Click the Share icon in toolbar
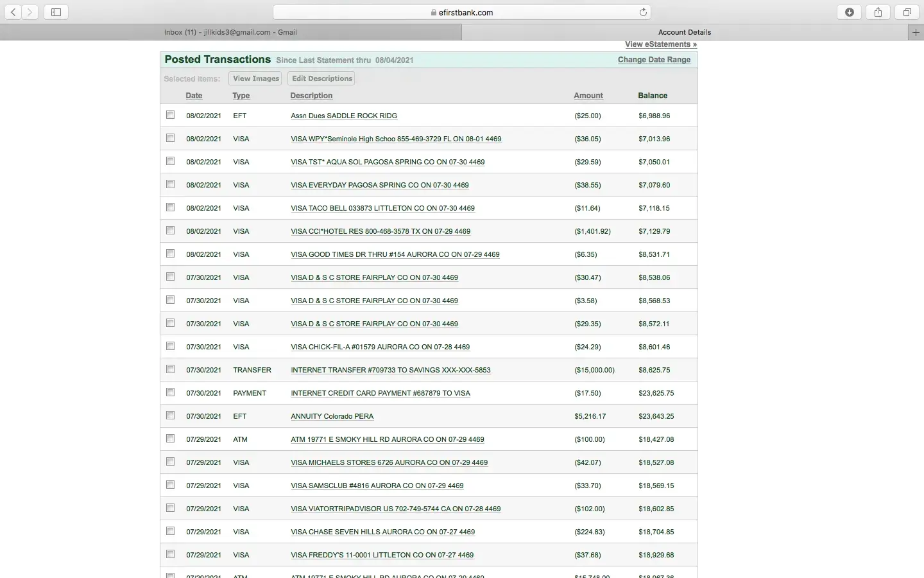This screenshot has width=924, height=578. click(878, 12)
